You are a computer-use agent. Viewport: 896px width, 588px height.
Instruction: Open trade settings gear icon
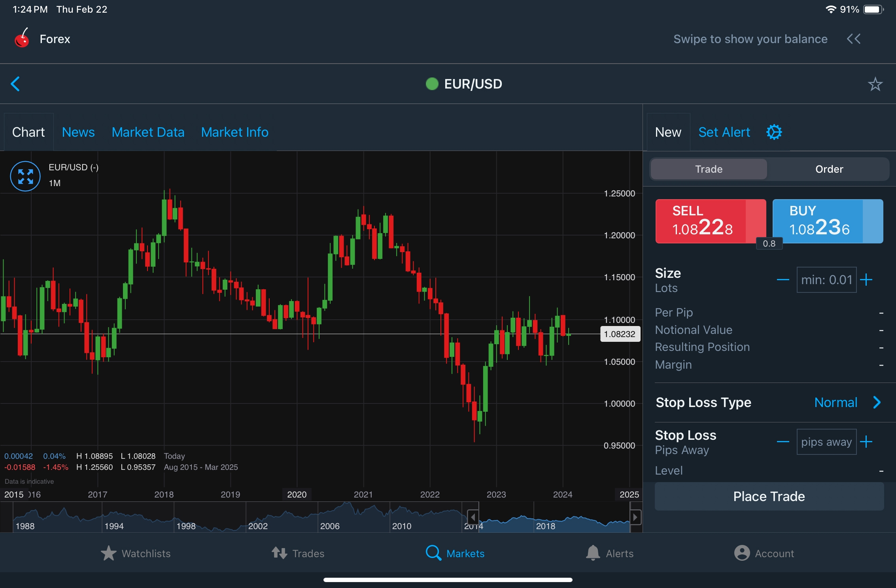[774, 132]
